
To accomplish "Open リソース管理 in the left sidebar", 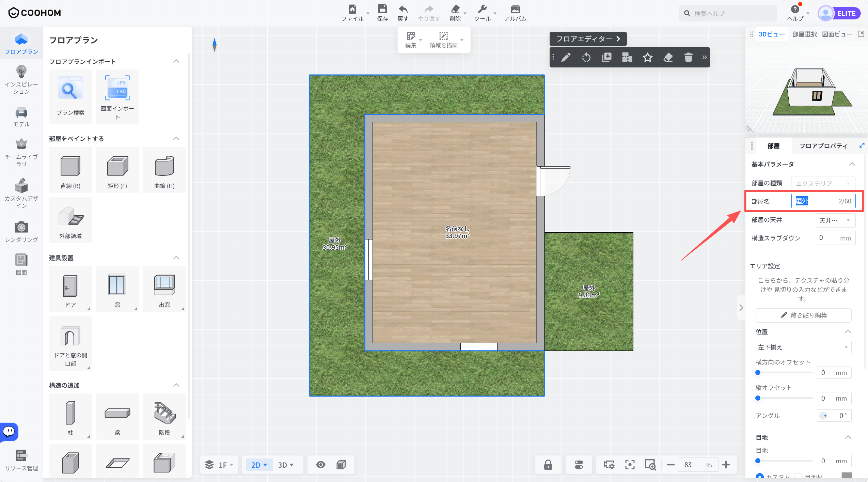I will coord(21,460).
